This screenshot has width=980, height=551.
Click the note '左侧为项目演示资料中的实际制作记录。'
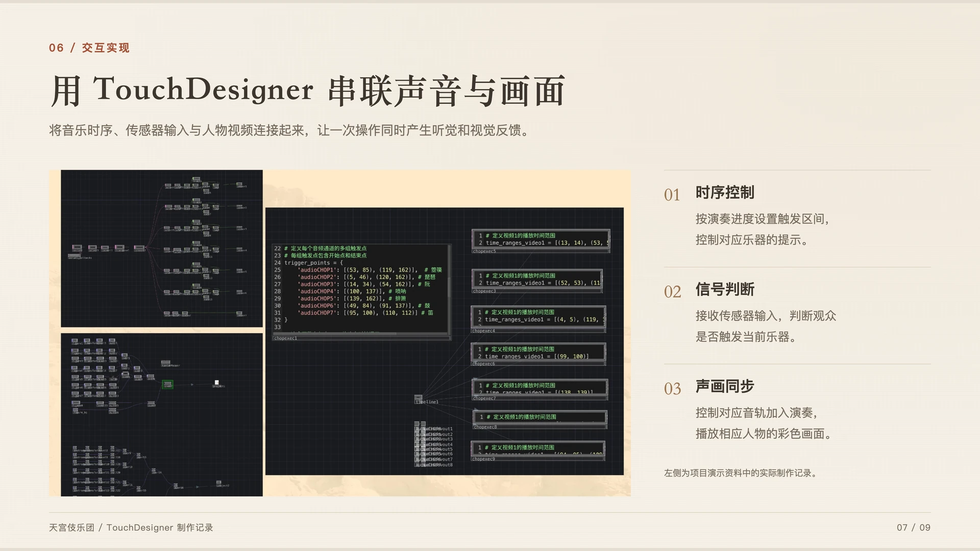point(742,473)
